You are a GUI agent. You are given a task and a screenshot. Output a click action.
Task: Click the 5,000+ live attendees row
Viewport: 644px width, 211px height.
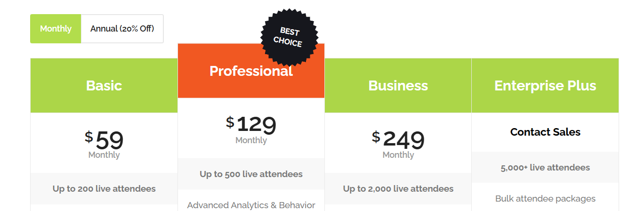tap(545, 168)
